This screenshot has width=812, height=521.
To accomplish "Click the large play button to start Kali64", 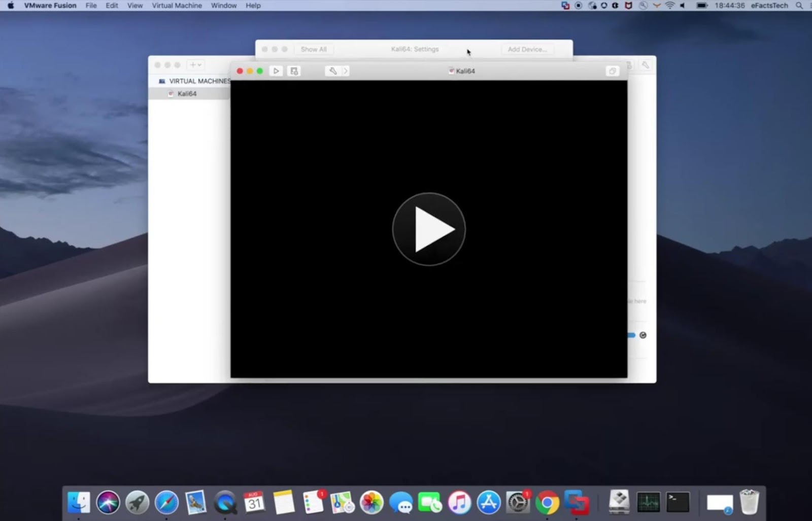I will pos(429,229).
